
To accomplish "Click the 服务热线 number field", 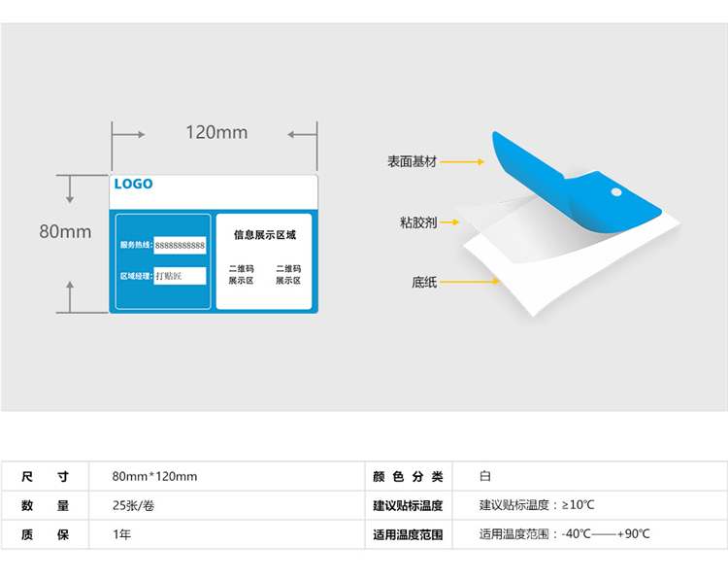I will point(180,246).
